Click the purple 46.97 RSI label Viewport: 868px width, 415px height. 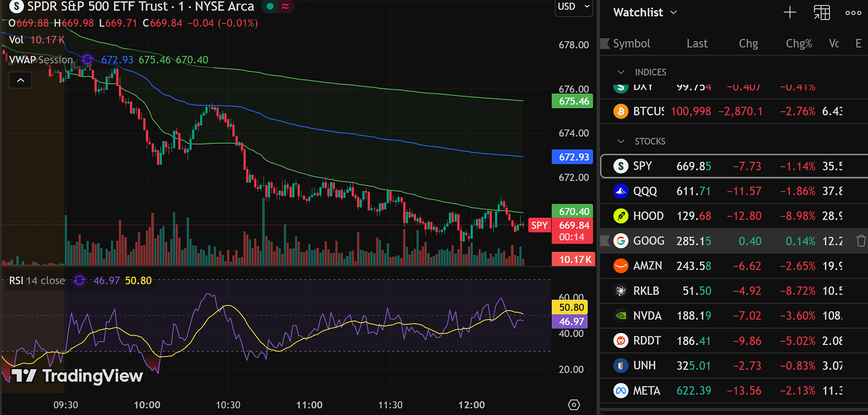click(570, 321)
